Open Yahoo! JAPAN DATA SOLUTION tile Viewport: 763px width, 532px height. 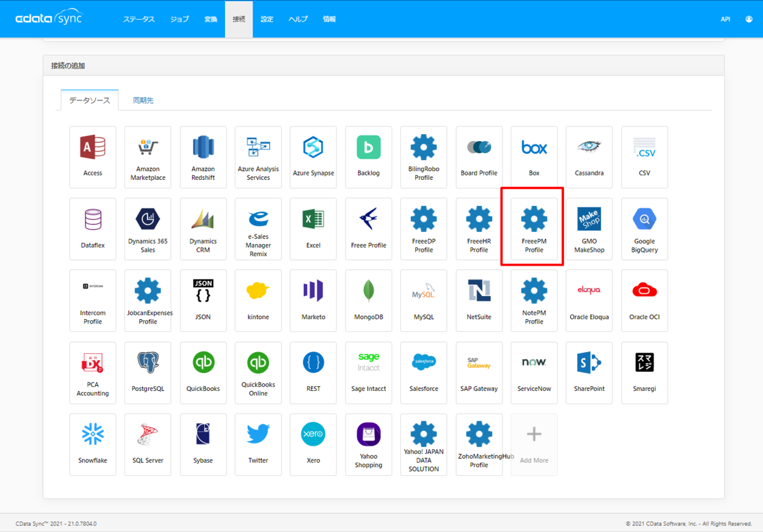(x=423, y=444)
